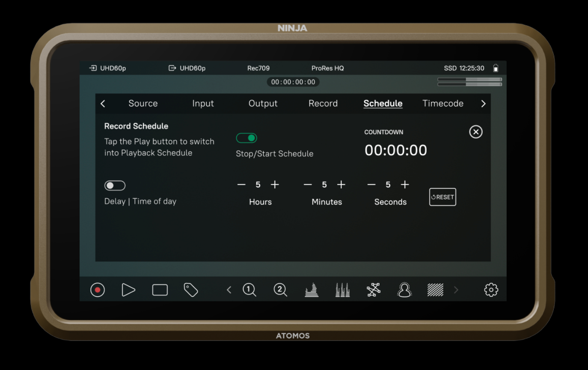Screen dimensions: 588x370
Task: Turn on zebra exposure stripes
Action: point(435,290)
